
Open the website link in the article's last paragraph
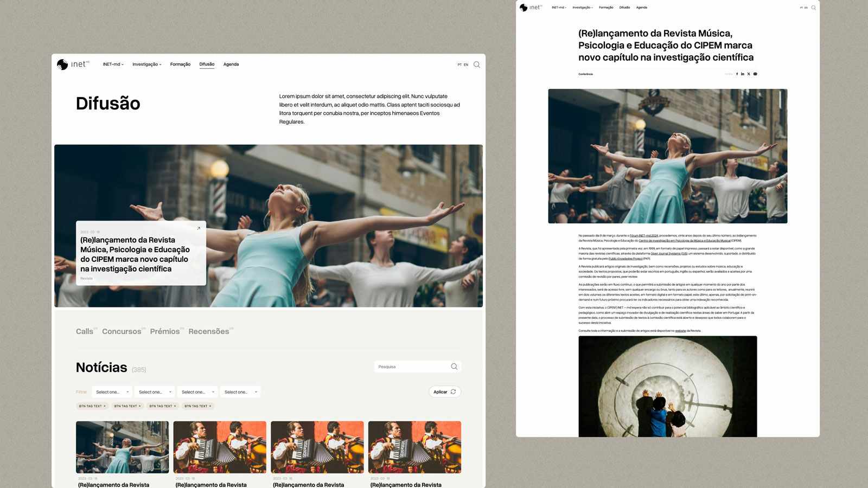pyautogui.click(x=680, y=331)
